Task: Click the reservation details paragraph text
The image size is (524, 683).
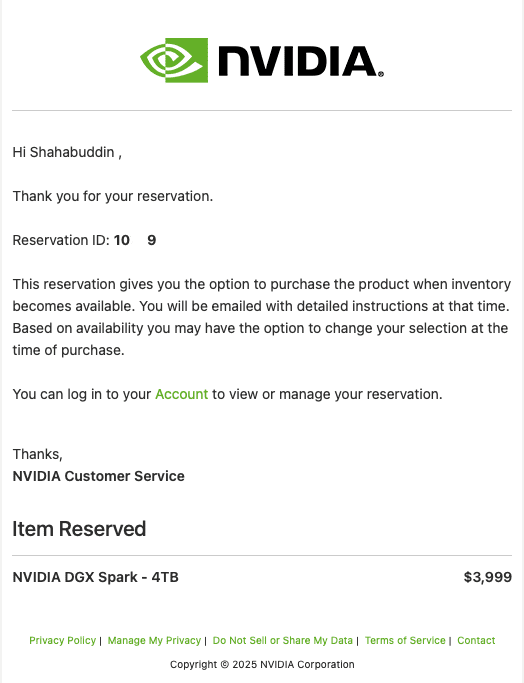Action: coord(262,317)
